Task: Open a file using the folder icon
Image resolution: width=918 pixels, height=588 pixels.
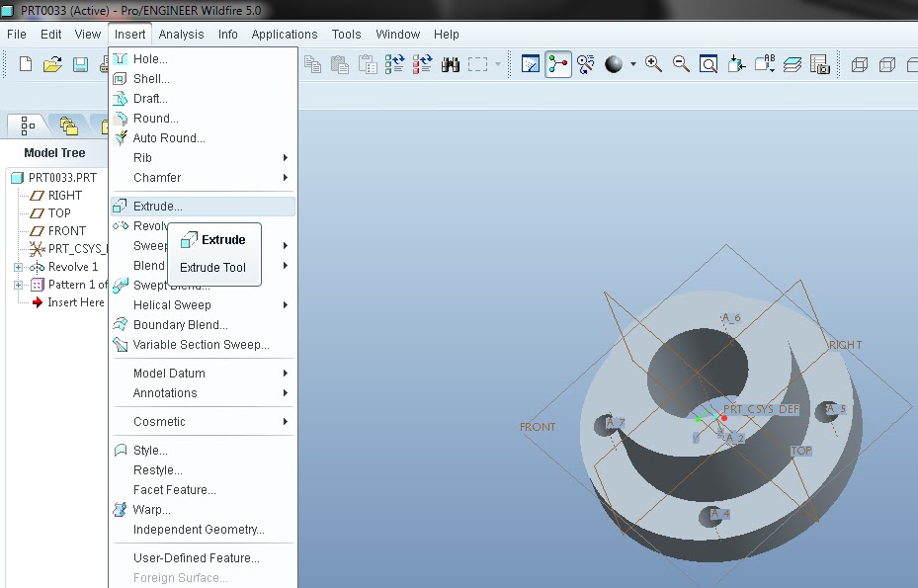Action: pyautogui.click(x=52, y=64)
